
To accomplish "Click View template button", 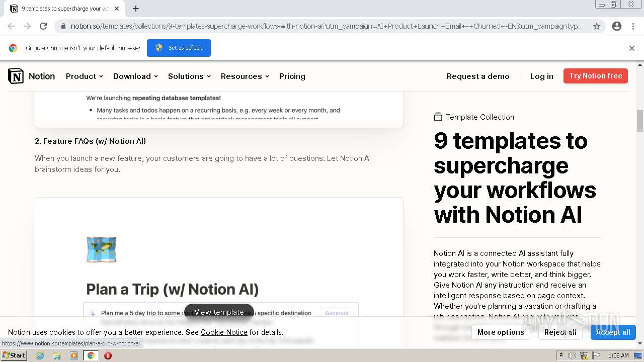I will 219,312.
